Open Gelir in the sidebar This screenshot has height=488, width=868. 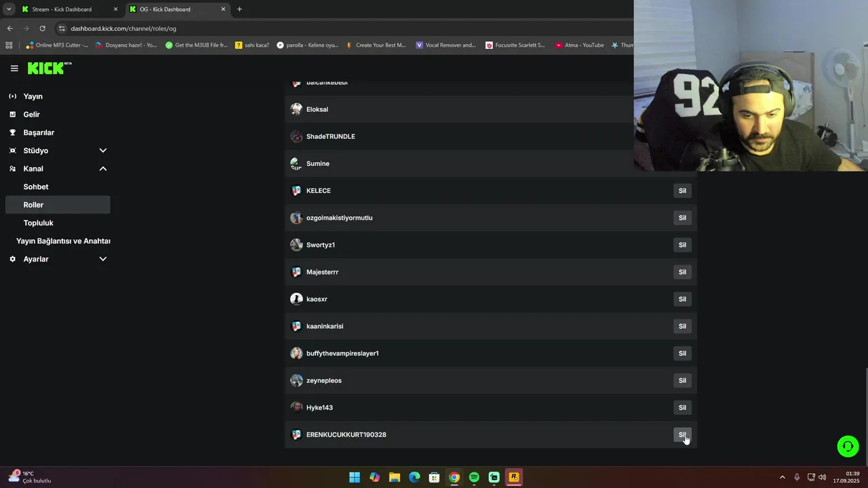pyautogui.click(x=31, y=115)
